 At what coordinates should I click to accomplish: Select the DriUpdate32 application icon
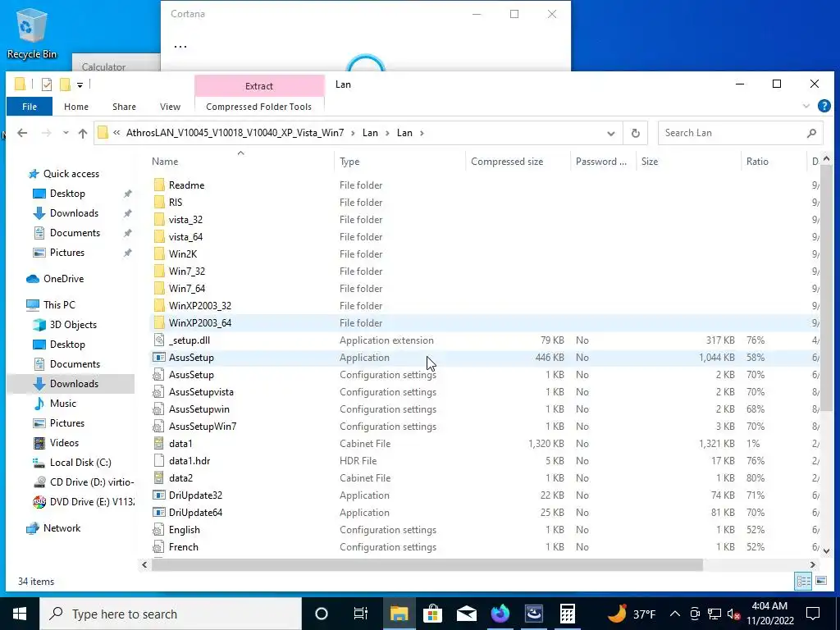coord(158,495)
